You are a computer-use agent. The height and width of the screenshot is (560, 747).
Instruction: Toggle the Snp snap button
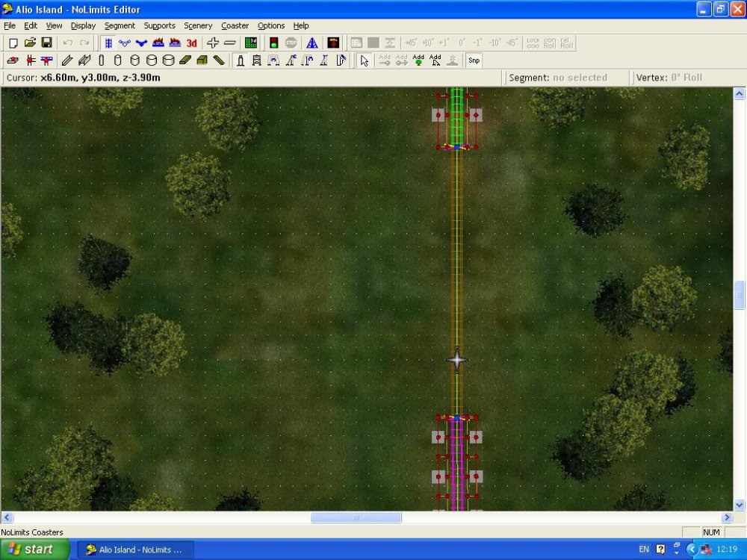(474, 60)
